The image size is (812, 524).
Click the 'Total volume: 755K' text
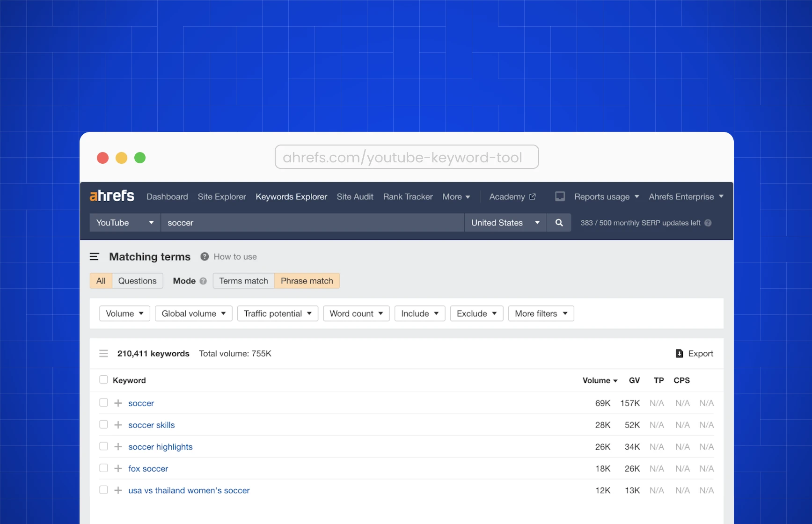click(235, 353)
